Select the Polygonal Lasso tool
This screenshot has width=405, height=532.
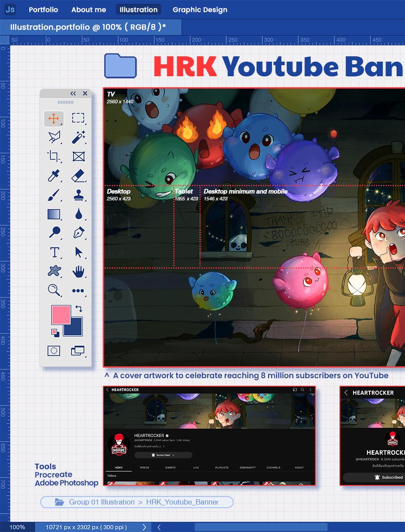(x=54, y=137)
